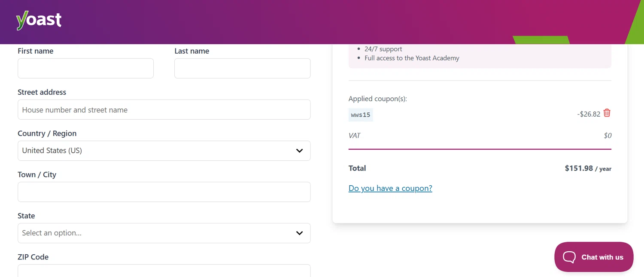Remove the wws15 coupon with trash icon
Image resolution: width=644 pixels, height=277 pixels.
(607, 113)
